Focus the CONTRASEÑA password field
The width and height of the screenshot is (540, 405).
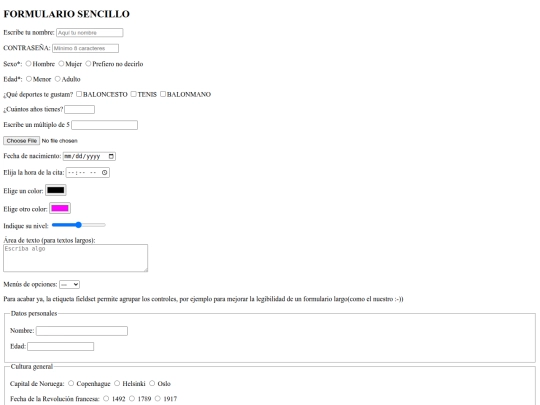pyautogui.click(x=85, y=48)
